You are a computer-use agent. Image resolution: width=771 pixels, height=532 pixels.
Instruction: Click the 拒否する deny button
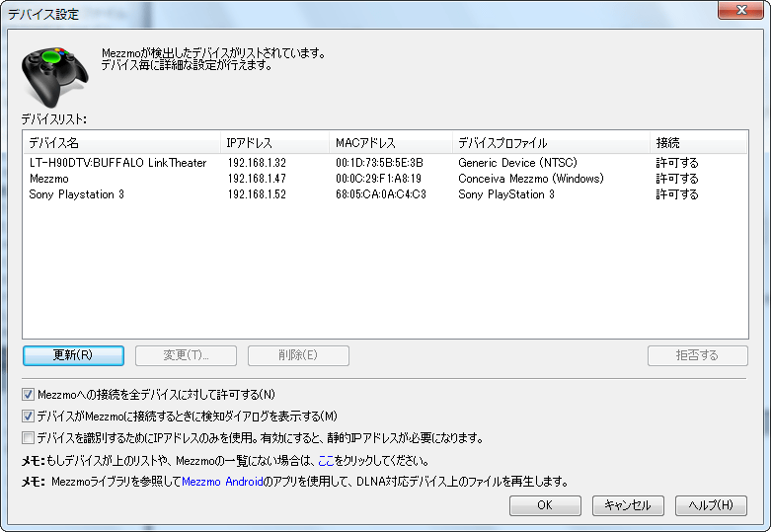(x=698, y=355)
